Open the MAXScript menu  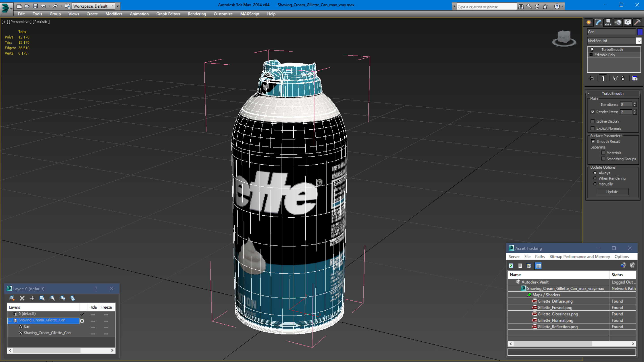[x=250, y=14]
